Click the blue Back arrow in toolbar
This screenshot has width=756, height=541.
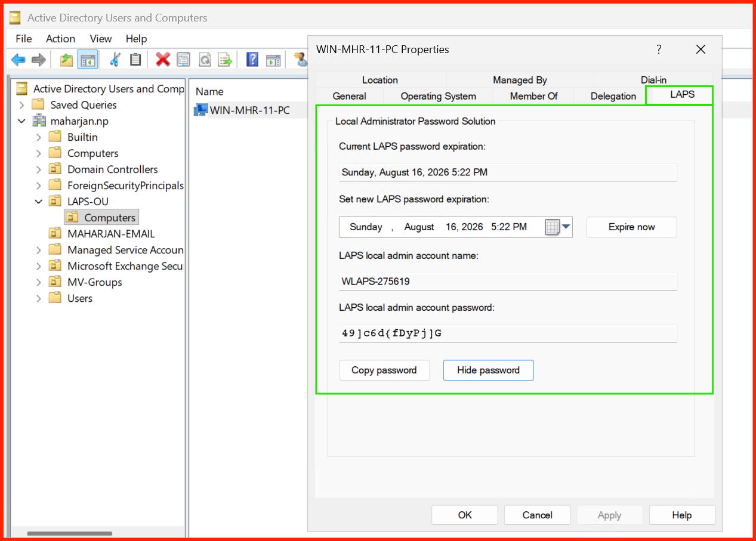pos(18,60)
